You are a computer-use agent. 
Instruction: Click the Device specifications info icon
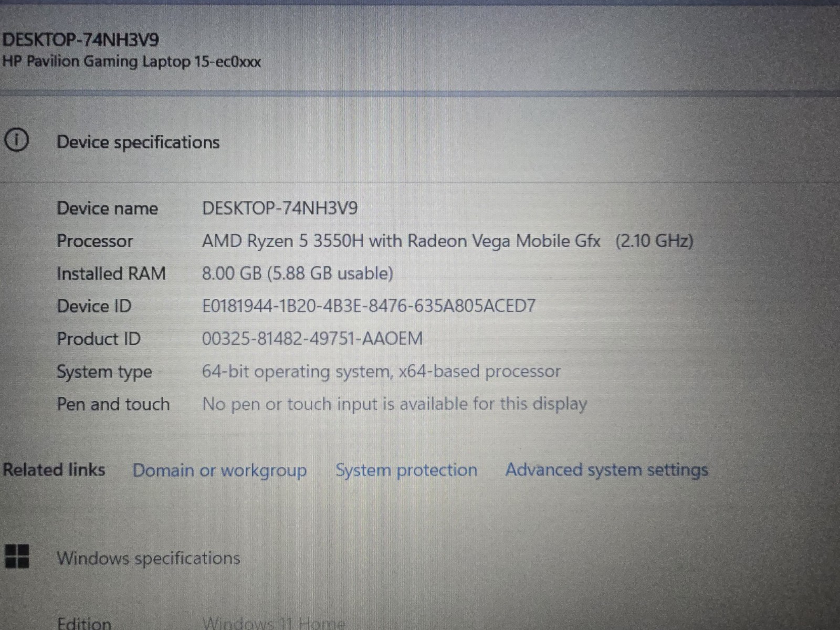pos(17,140)
